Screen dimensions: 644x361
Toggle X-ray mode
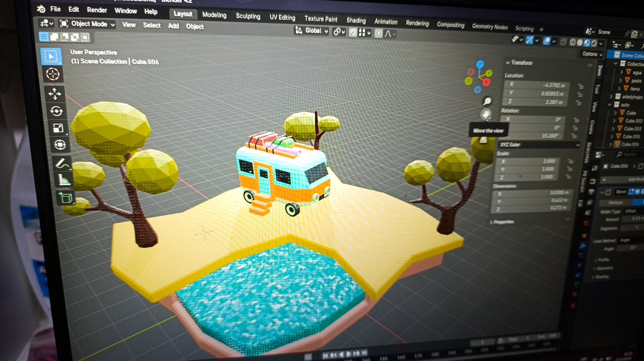click(563, 42)
